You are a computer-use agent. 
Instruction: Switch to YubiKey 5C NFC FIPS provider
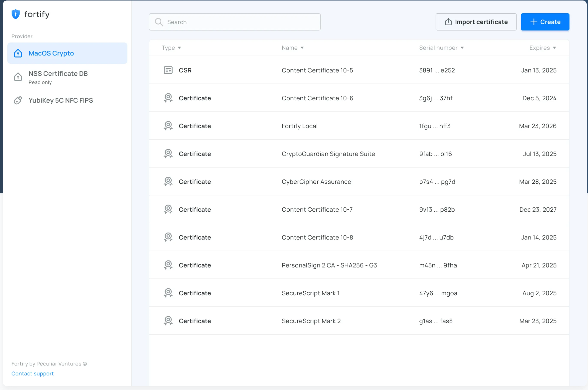(68, 100)
